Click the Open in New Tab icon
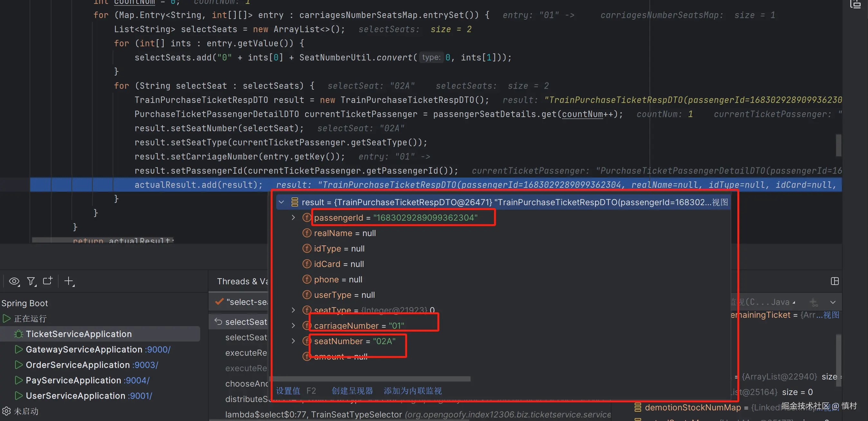 48,280
